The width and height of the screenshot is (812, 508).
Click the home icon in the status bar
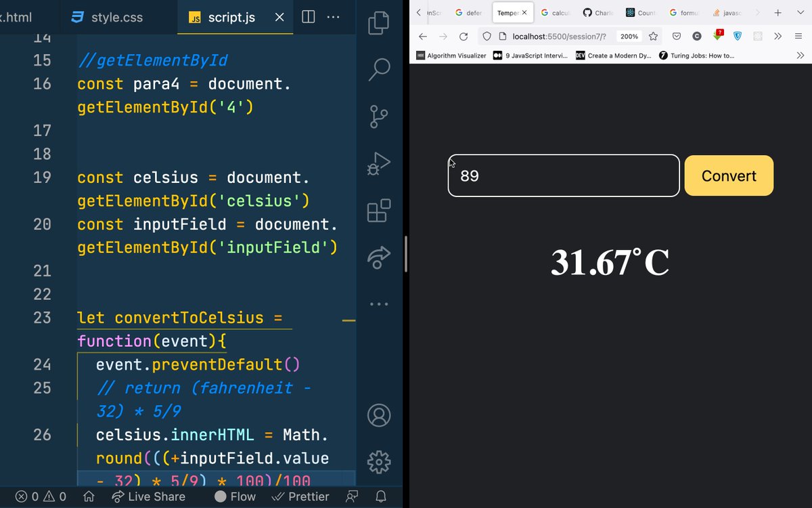pyautogui.click(x=89, y=496)
